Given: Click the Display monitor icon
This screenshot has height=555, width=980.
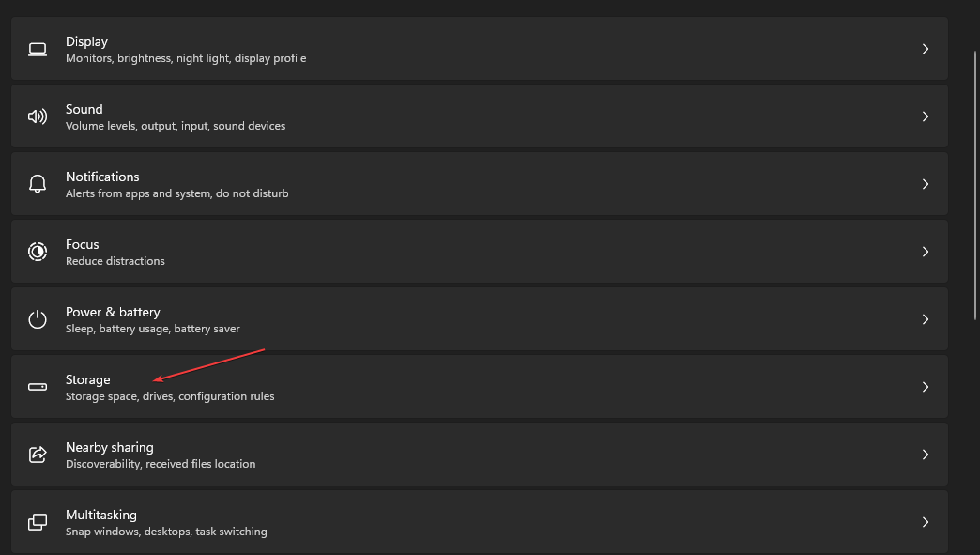Looking at the screenshot, I should coord(38,48).
